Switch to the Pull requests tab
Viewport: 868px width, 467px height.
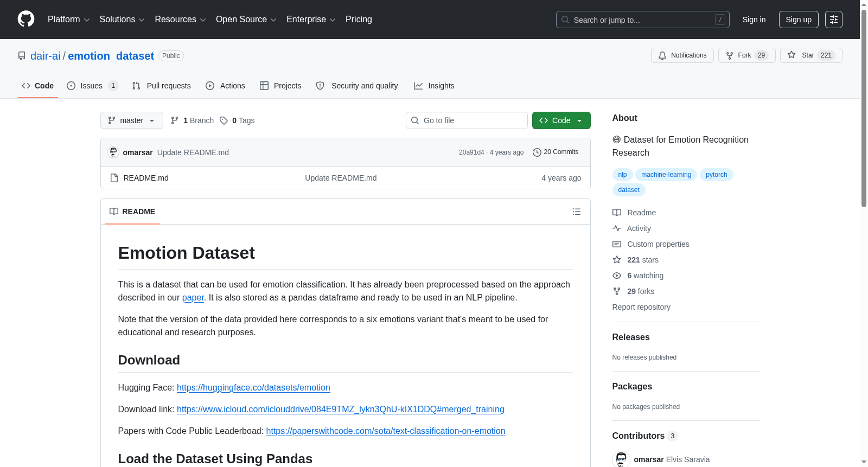click(x=162, y=86)
